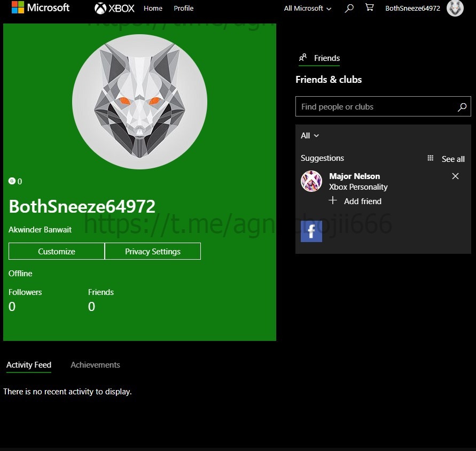Click the Akwinder Banwait name text
The height and width of the screenshot is (451, 476).
[x=40, y=230]
